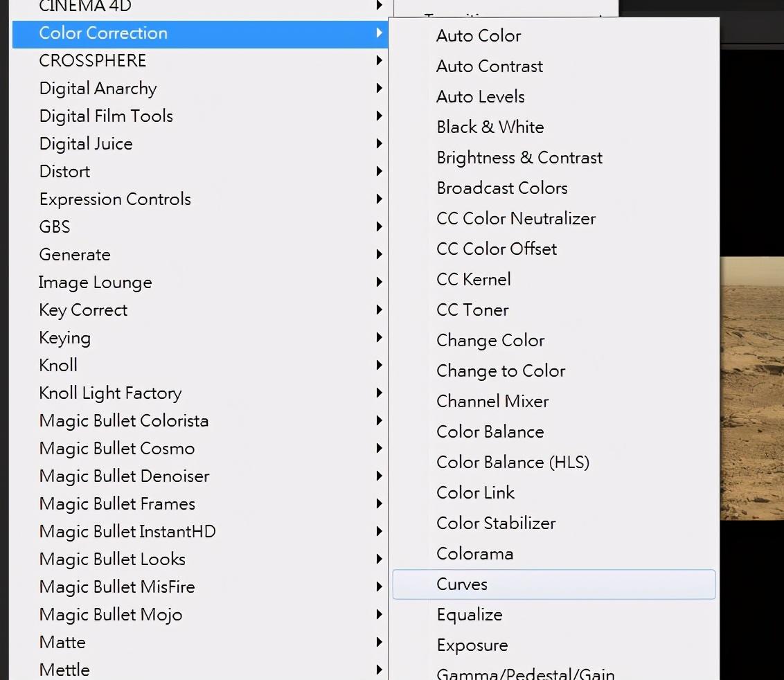Screen dimensions: 784x680
Task: Click the Mars landscape preview in the composition
Action: tap(752, 388)
